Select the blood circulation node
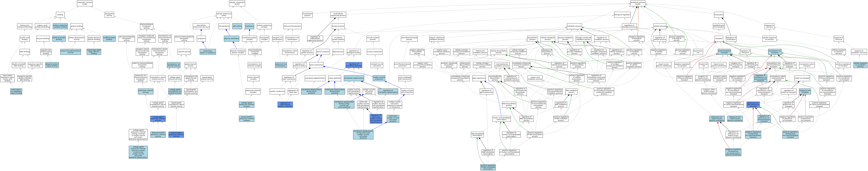Screen dimensions: 868x171 click(323, 52)
